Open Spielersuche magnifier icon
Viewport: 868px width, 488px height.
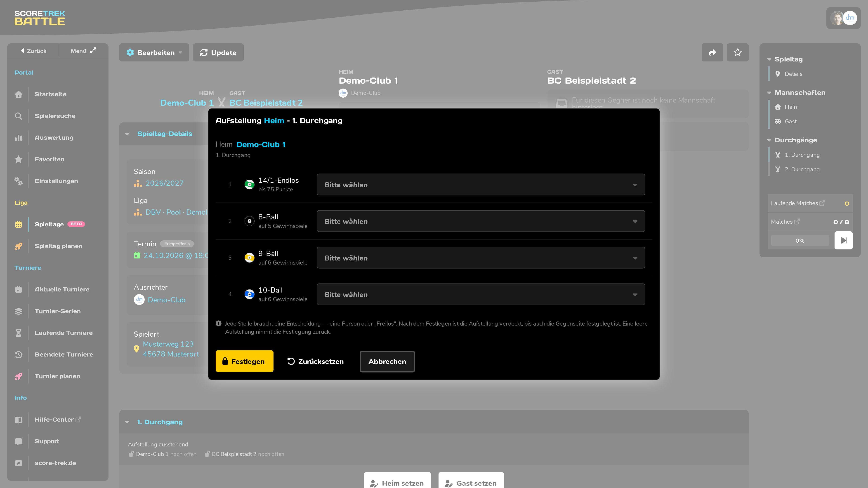coord(19,116)
